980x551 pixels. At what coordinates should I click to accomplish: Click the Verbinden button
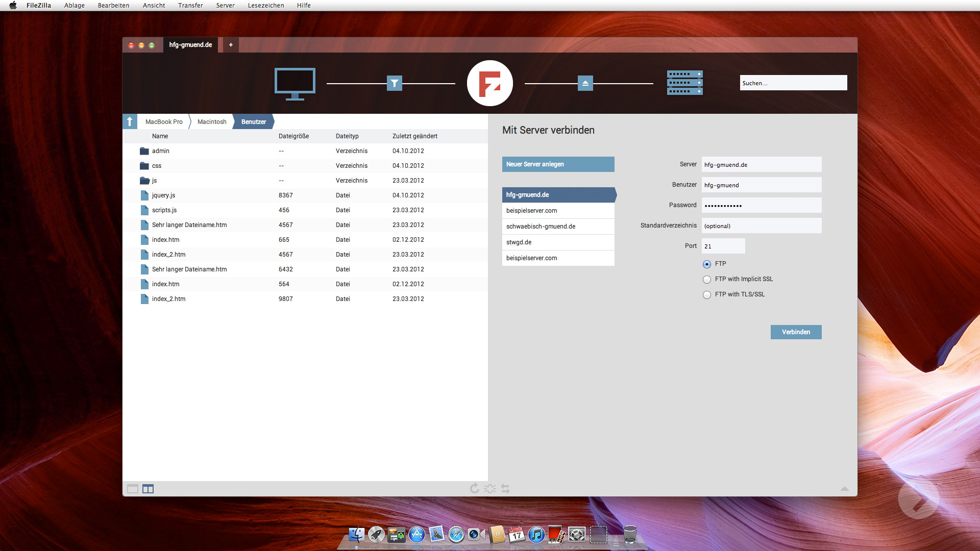point(796,332)
